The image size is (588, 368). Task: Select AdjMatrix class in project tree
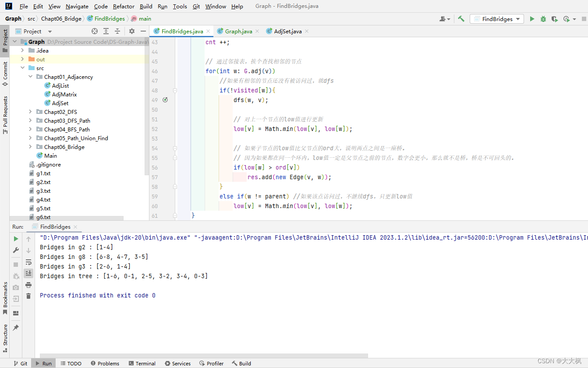click(x=64, y=94)
